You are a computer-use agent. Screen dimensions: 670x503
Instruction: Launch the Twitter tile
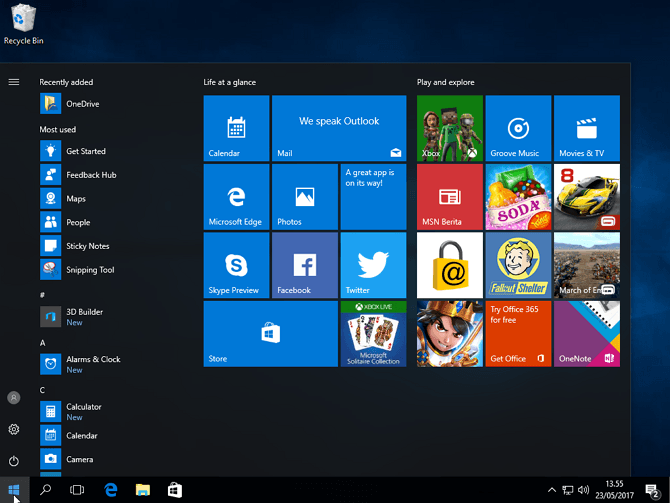click(x=373, y=265)
